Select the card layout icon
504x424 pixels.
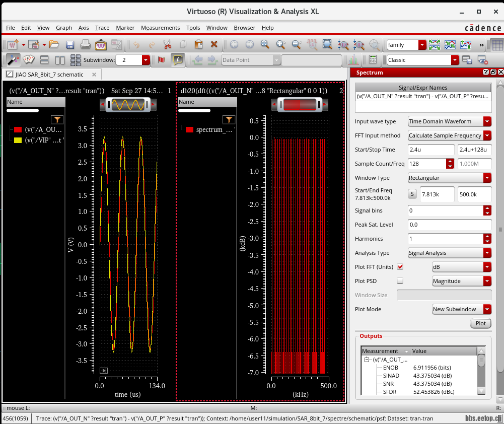coord(29,60)
